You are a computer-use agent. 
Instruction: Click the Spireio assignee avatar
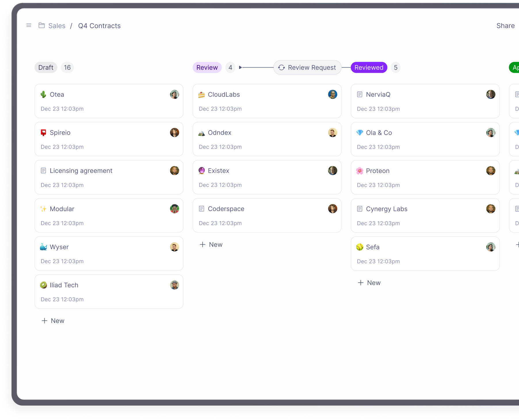click(x=175, y=132)
